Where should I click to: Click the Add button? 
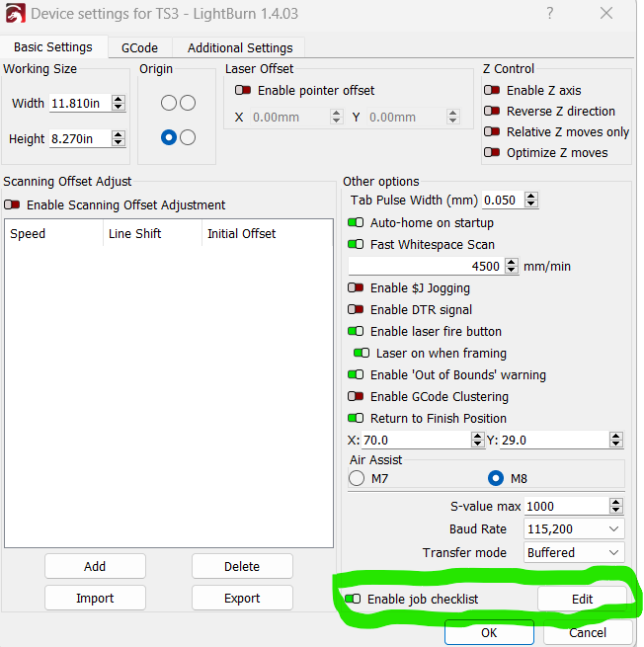pyautogui.click(x=95, y=566)
